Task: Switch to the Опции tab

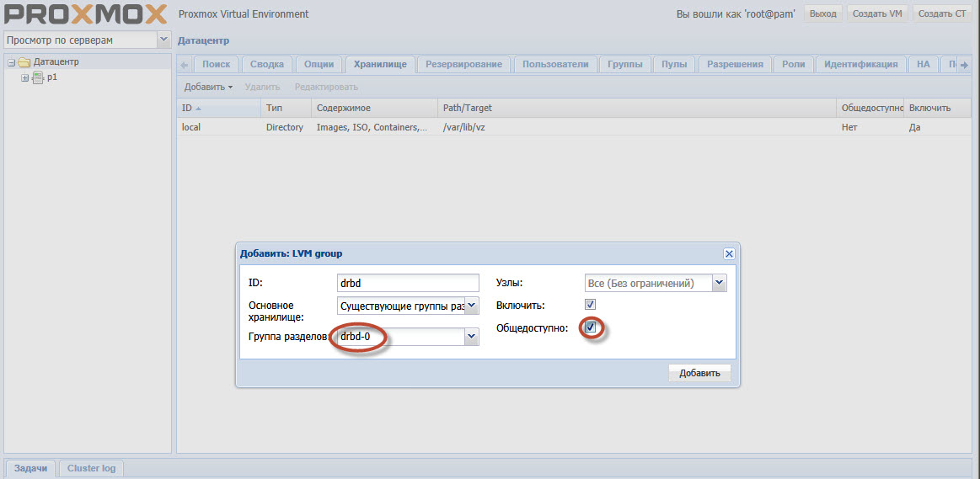Action: pyautogui.click(x=319, y=64)
